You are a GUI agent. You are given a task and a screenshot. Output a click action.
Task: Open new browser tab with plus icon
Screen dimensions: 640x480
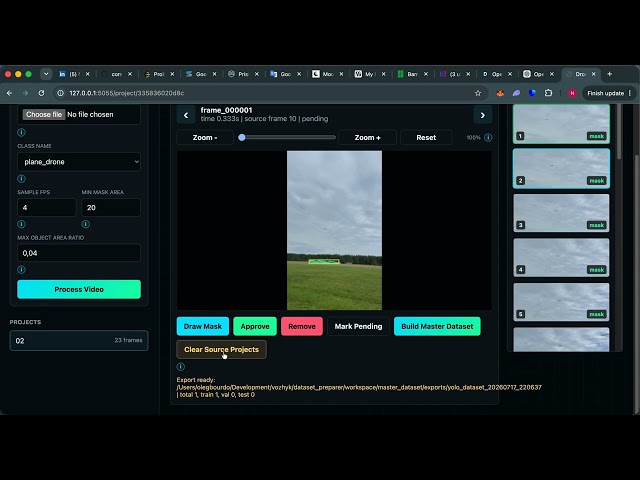click(x=609, y=74)
